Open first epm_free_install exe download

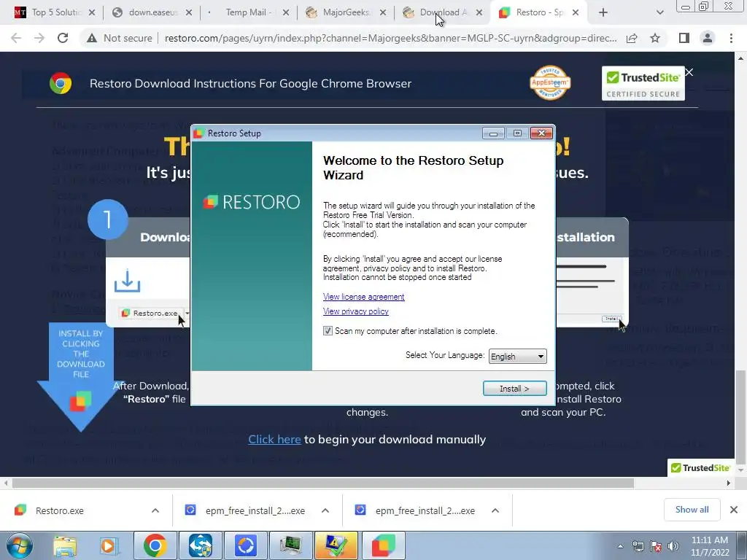255,510
